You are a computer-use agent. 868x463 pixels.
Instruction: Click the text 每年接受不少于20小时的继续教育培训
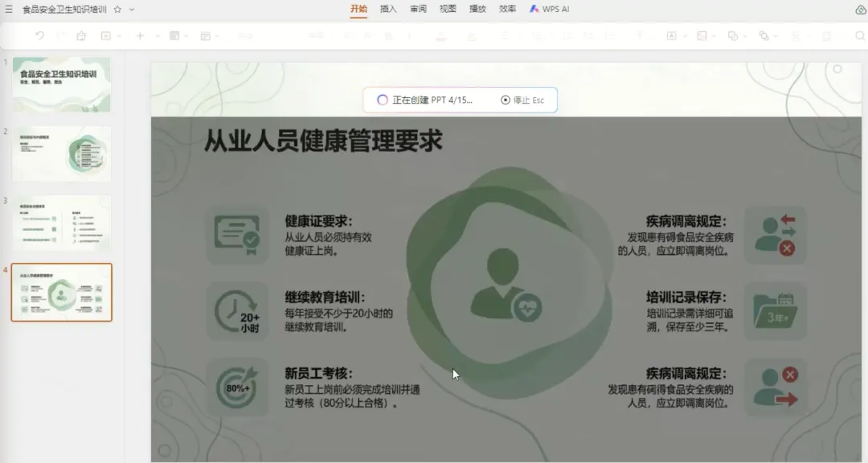(339, 320)
